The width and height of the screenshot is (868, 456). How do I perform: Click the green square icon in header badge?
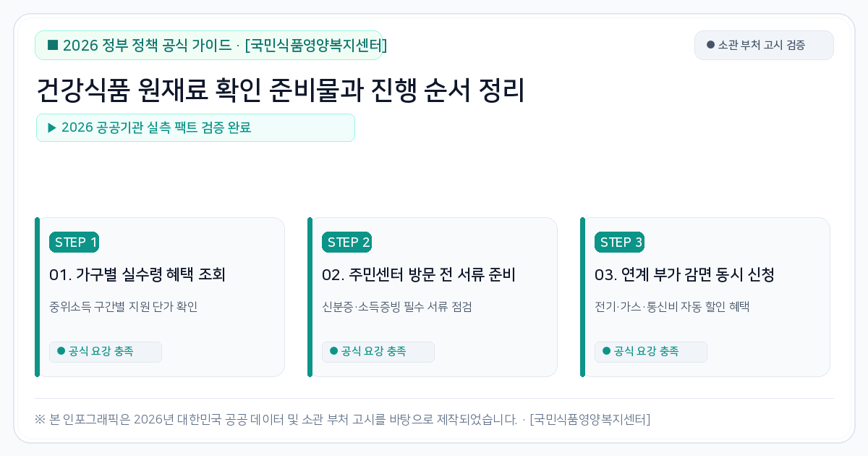[53, 45]
